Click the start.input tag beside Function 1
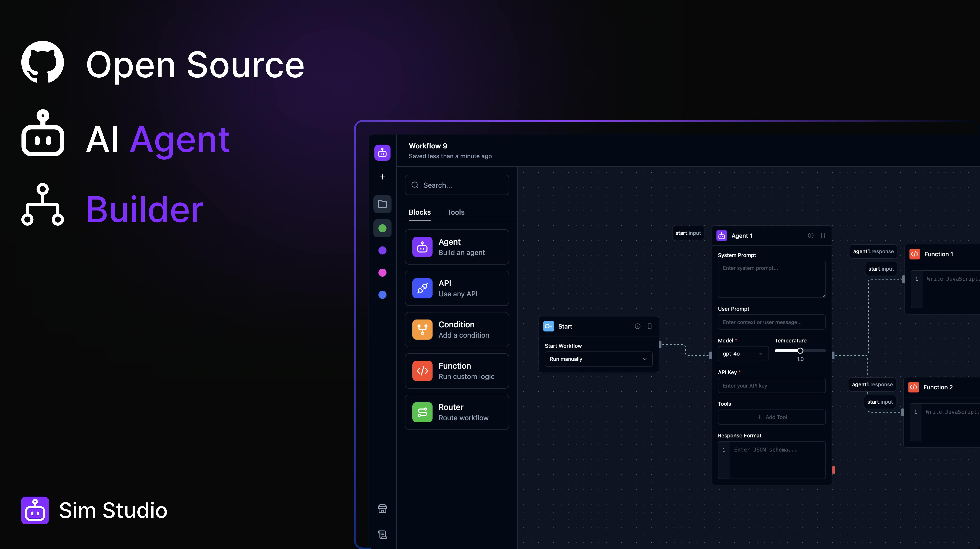Viewport: 980px width, 549px height. 881,269
